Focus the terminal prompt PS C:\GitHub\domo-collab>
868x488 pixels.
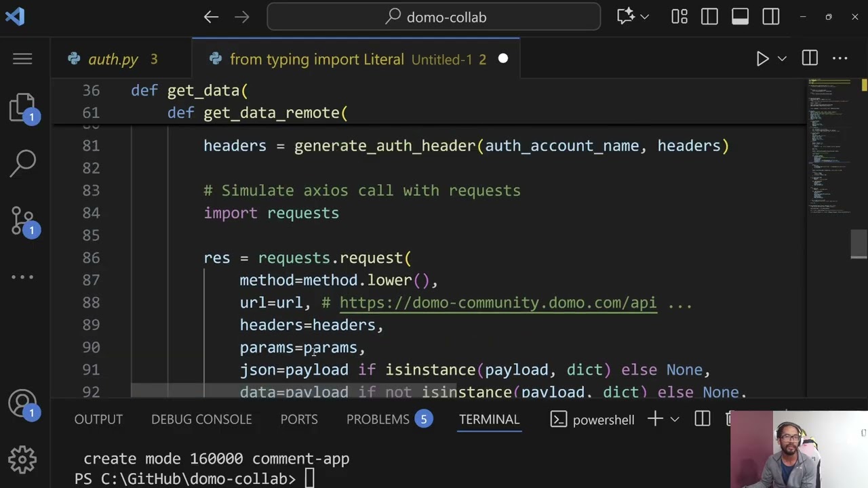tap(184, 479)
